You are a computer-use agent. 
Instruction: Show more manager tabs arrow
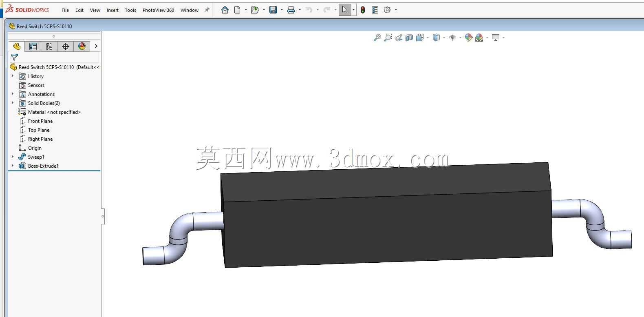[96, 46]
